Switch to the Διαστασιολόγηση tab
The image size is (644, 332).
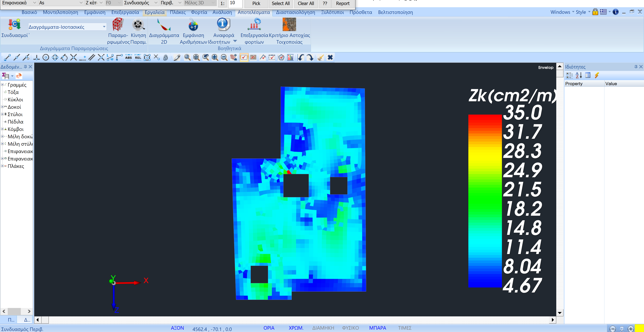(295, 12)
